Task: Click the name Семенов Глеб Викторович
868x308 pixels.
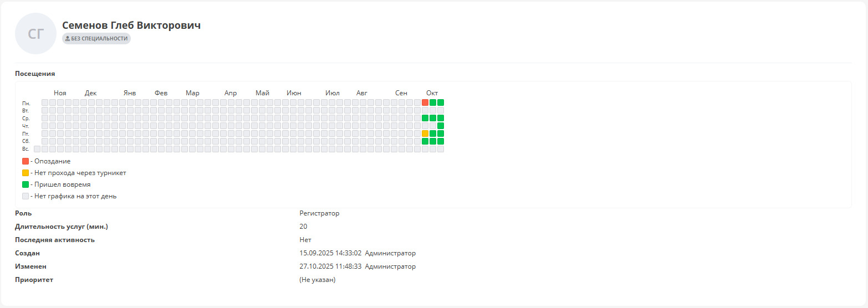Action: click(x=131, y=25)
